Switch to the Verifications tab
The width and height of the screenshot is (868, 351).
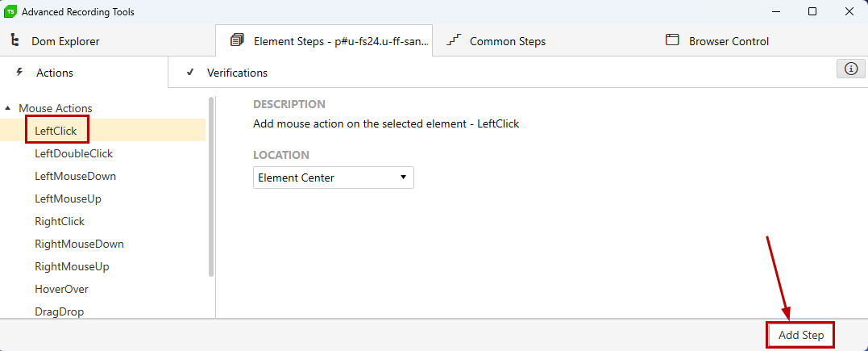[237, 73]
